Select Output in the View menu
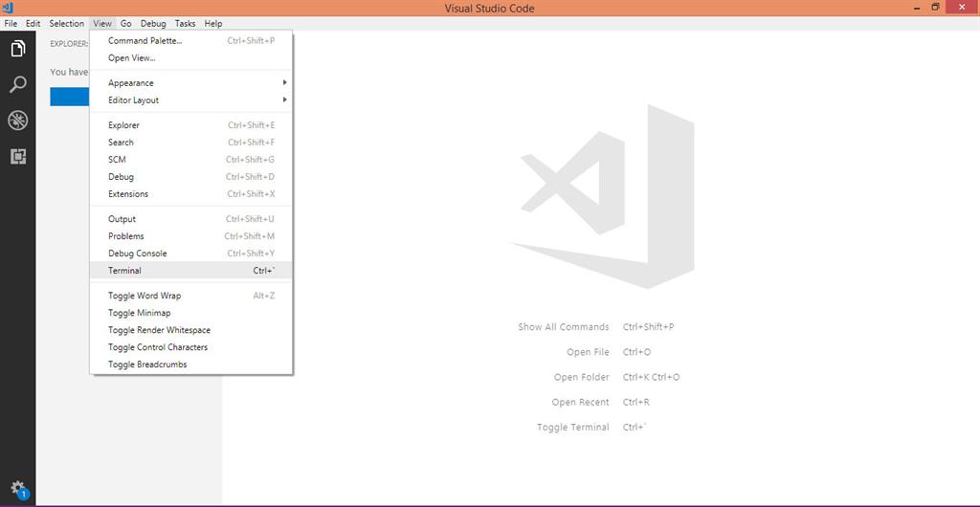Viewport: 980px width, 507px height. point(191,219)
